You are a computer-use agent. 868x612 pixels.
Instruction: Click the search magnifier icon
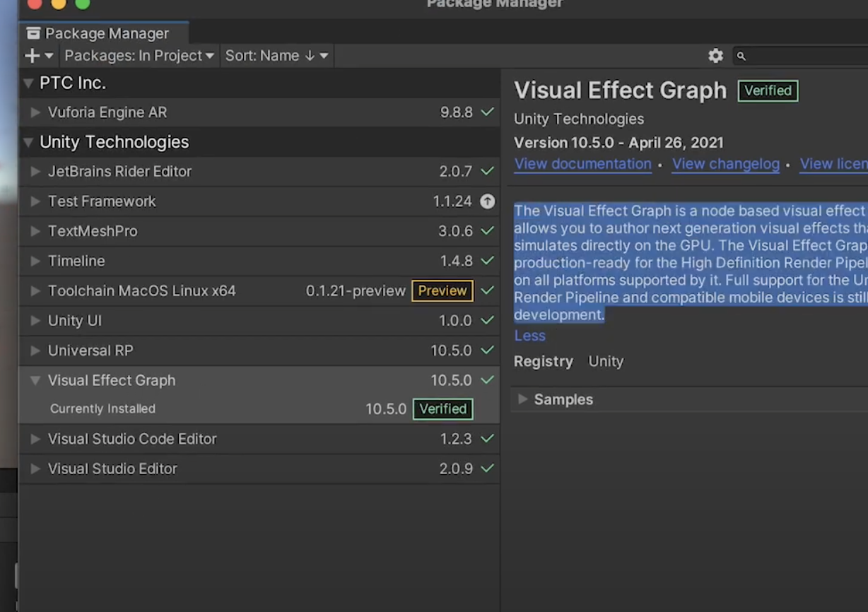tap(741, 57)
